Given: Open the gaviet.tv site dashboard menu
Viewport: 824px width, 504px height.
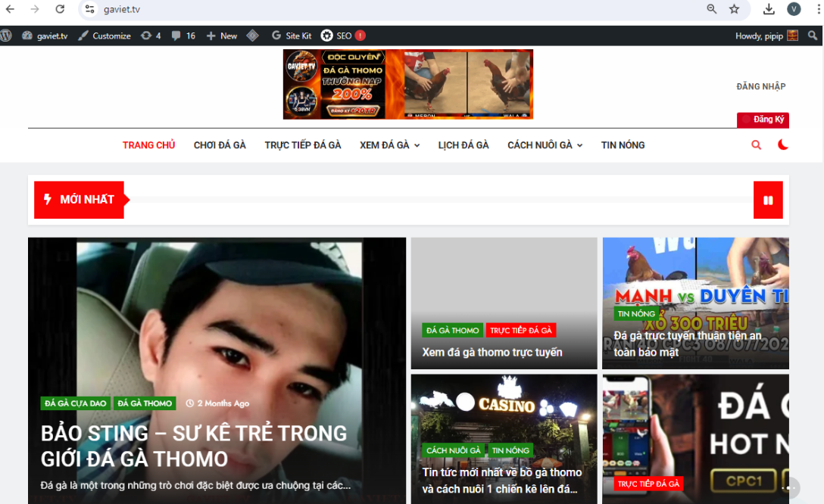Looking at the screenshot, I should [x=45, y=36].
